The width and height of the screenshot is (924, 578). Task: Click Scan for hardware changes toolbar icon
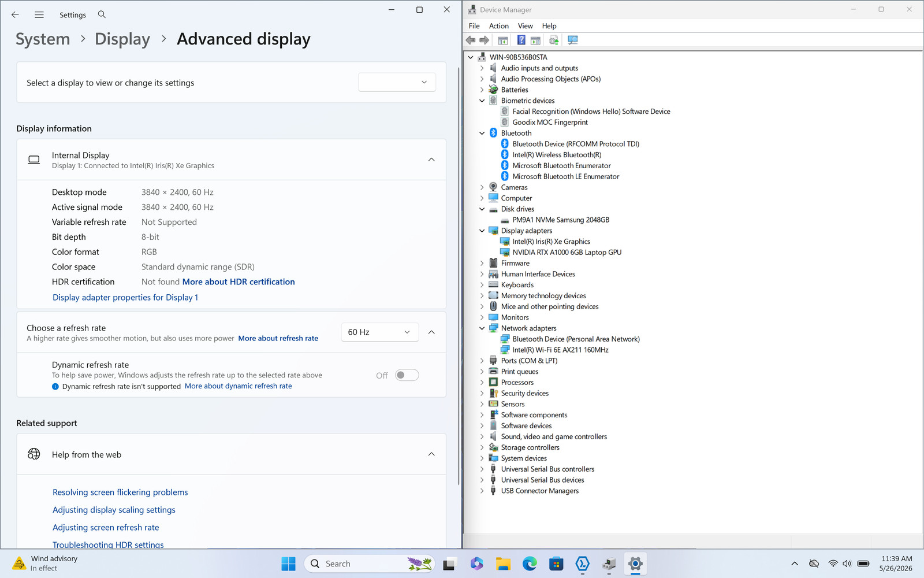[572, 40]
